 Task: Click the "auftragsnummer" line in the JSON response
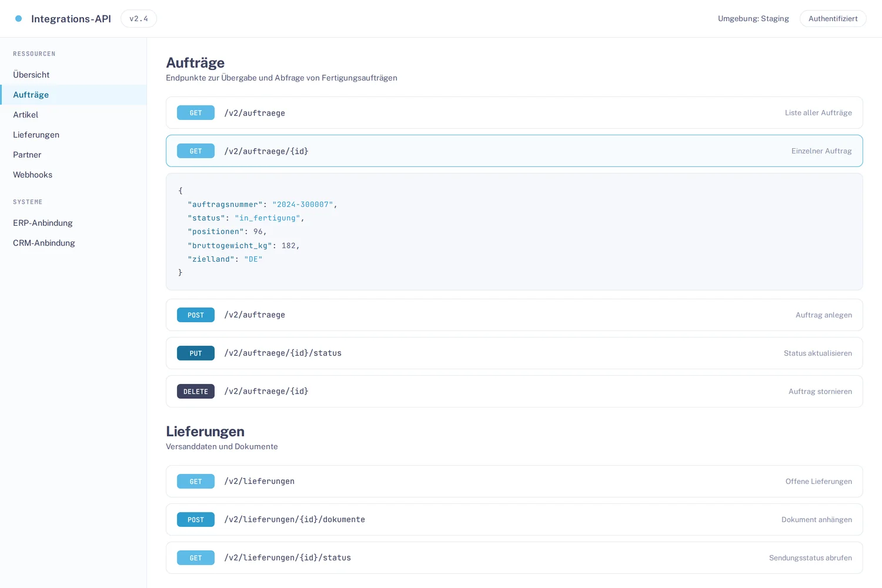(x=262, y=205)
